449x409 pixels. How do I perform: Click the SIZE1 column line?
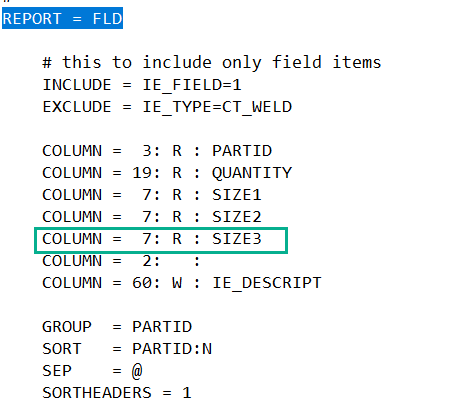coord(152,195)
